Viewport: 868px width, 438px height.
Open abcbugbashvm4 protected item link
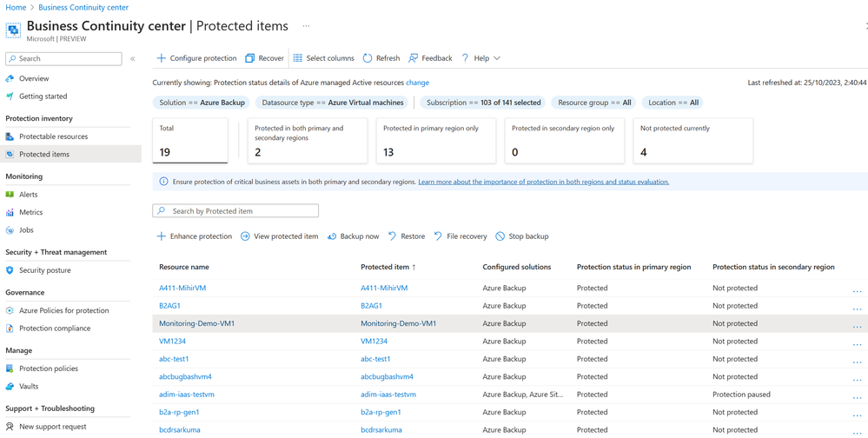[x=387, y=376]
